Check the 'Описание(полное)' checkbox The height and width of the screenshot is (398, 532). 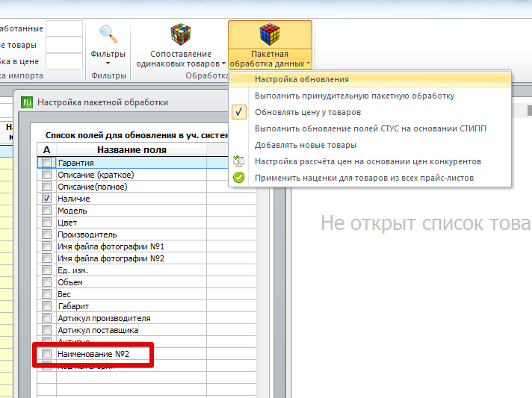pyautogui.click(x=47, y=187)
